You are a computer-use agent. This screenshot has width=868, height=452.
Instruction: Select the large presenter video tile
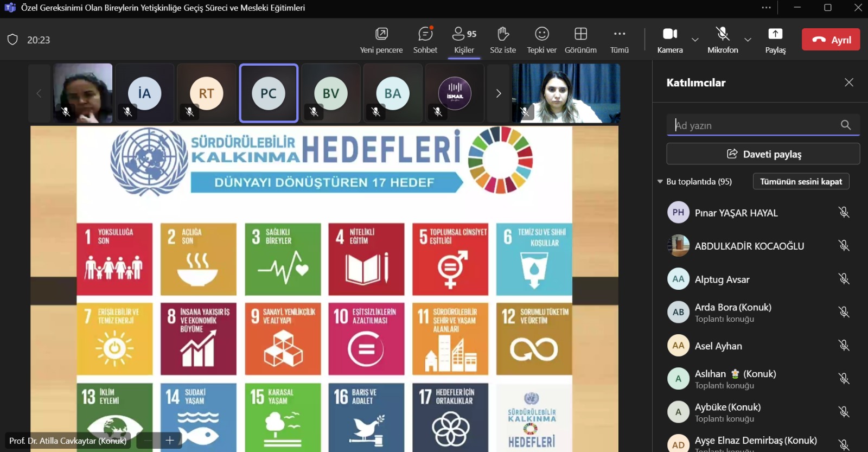(566, 93)
